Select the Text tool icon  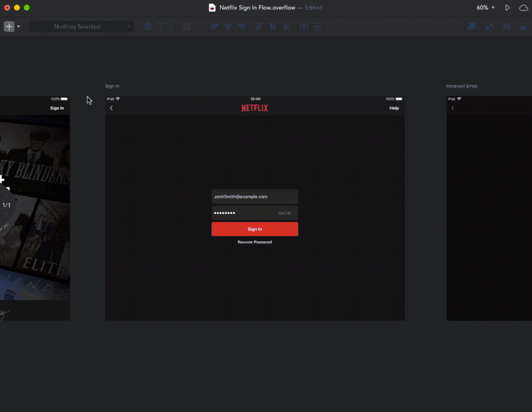[161, 27]
